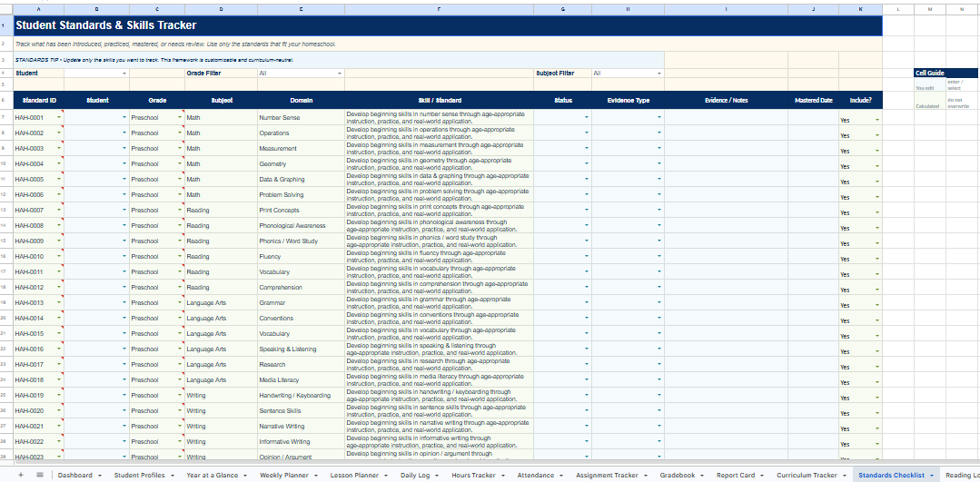This screenshot has width=980, height=482.
Task: Switch to the Dashboard tab
Action: click(79, 475)
